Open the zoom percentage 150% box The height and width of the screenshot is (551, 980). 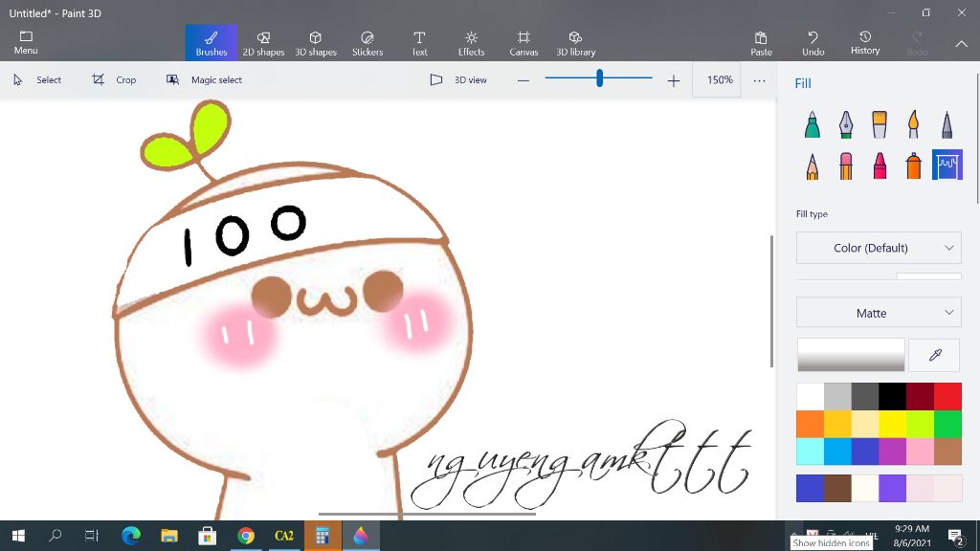pos(720,80)
